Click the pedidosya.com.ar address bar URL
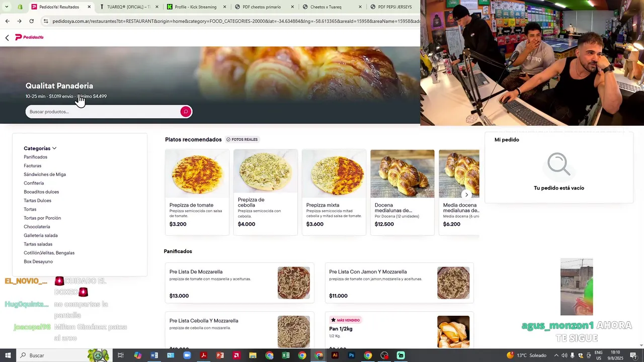Image resolution: width=644 pixels, height=362 pixels. (236, 21)
